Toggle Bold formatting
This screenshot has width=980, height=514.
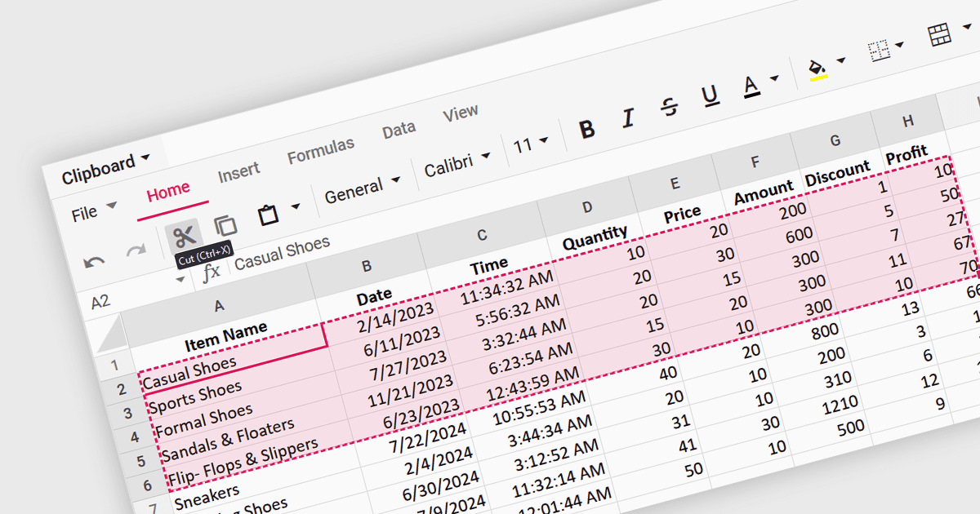coord(586,129)
